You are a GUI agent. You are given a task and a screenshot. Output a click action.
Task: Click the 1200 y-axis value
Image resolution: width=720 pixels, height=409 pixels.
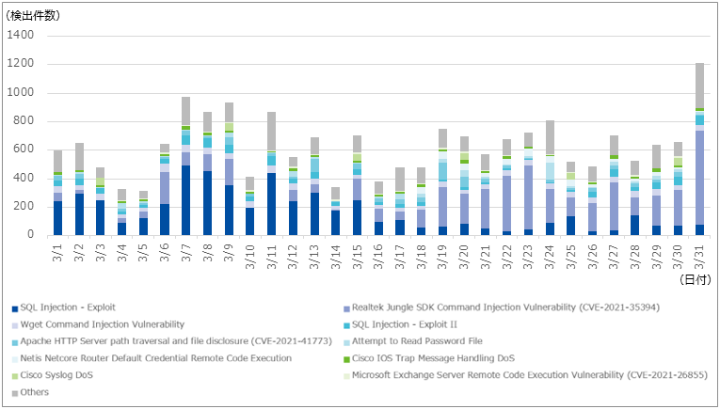21,64
